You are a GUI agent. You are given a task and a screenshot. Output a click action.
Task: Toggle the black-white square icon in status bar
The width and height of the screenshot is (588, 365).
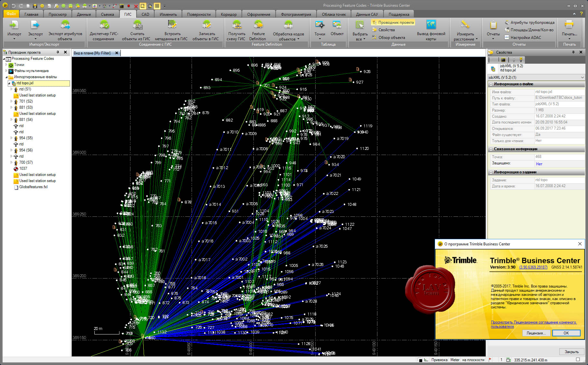tap(420, 360)
